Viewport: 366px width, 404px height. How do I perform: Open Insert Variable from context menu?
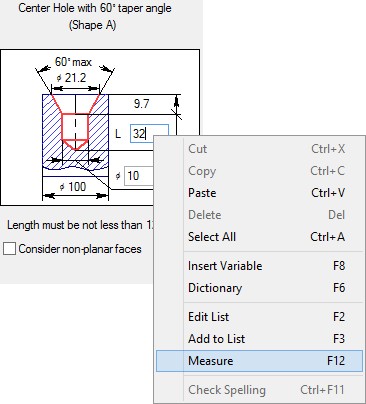259,266
